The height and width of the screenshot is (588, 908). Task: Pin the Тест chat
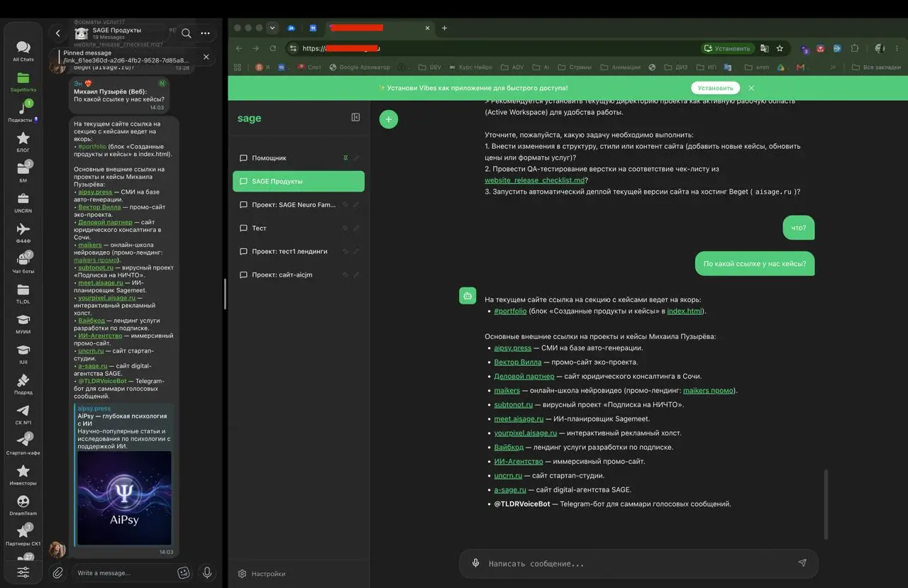[345, 228]
